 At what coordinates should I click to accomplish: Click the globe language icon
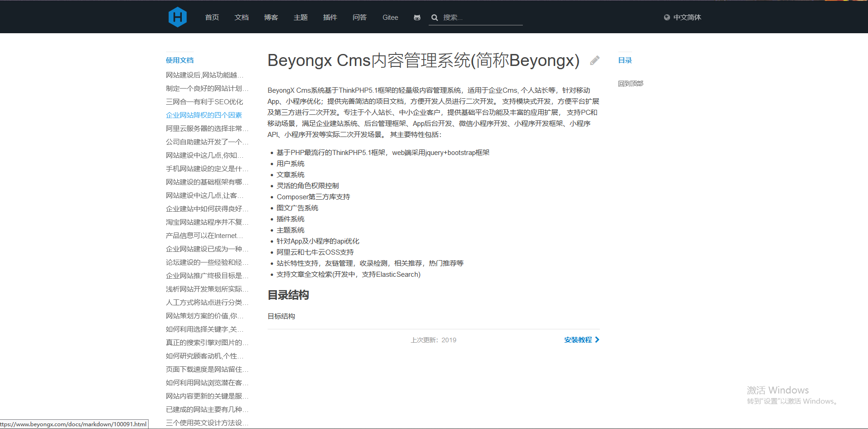[x=667, y=18]
